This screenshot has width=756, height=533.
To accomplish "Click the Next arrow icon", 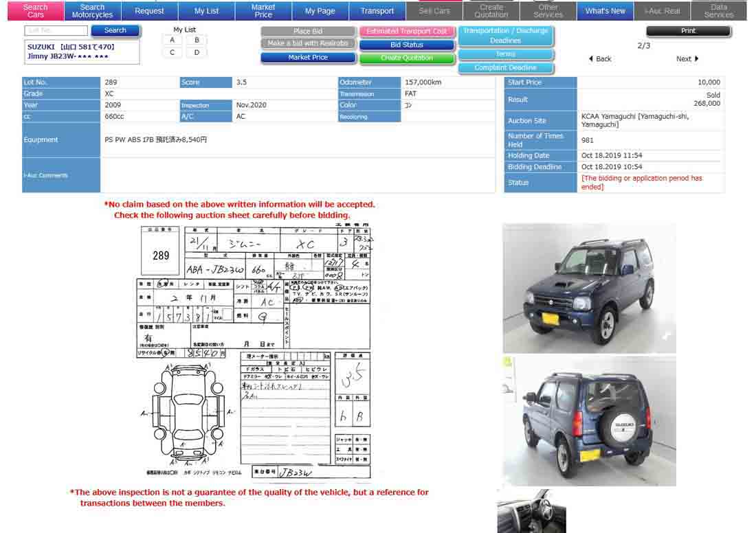I will (696, 59).
